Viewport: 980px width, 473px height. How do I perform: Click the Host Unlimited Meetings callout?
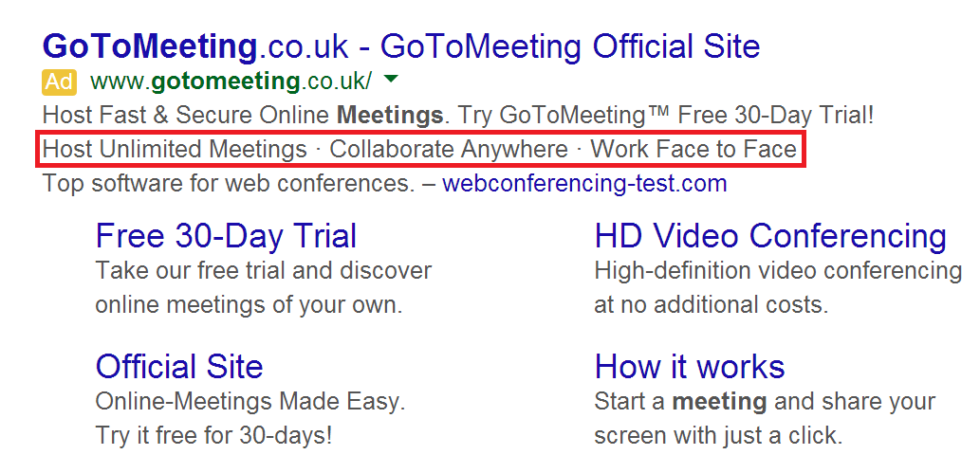click(x=176, y=150)
